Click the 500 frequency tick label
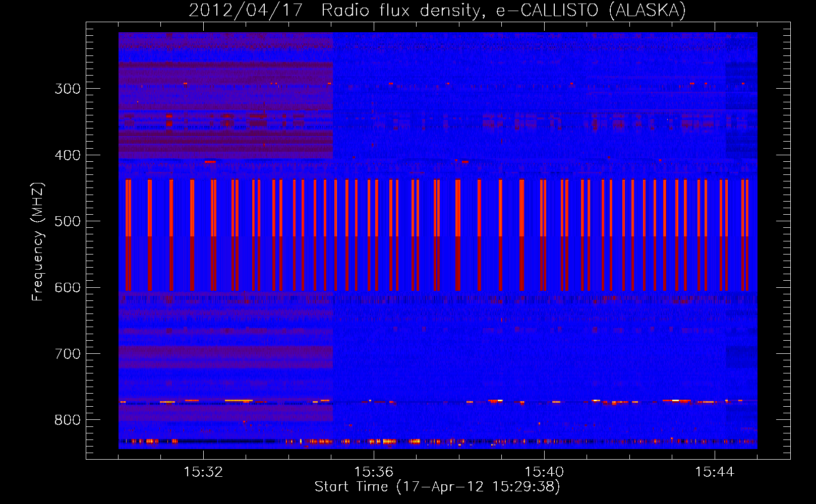Screen dimensions: 816x504 tap(68, 221)
